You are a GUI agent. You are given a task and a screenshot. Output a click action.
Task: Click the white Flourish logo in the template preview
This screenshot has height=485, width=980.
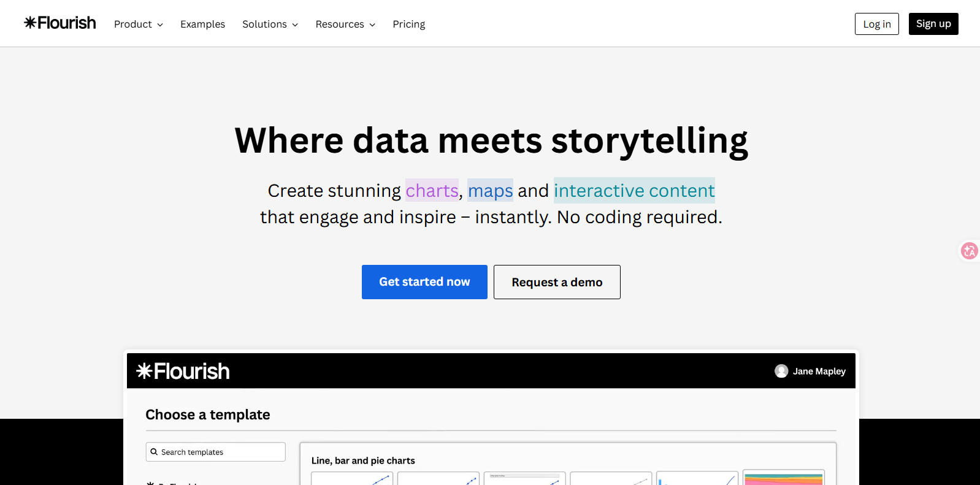pyautogui.click(x=183, y=371)
